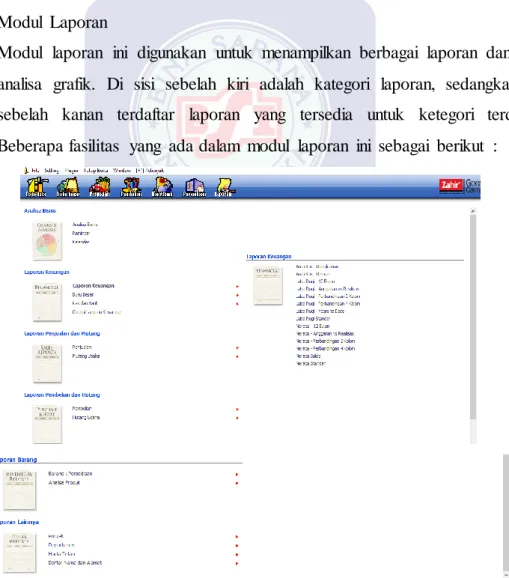Expand the Barang / Persediaan row arrow
Screen dimensions: 509x578
click(x=237, y=474)
